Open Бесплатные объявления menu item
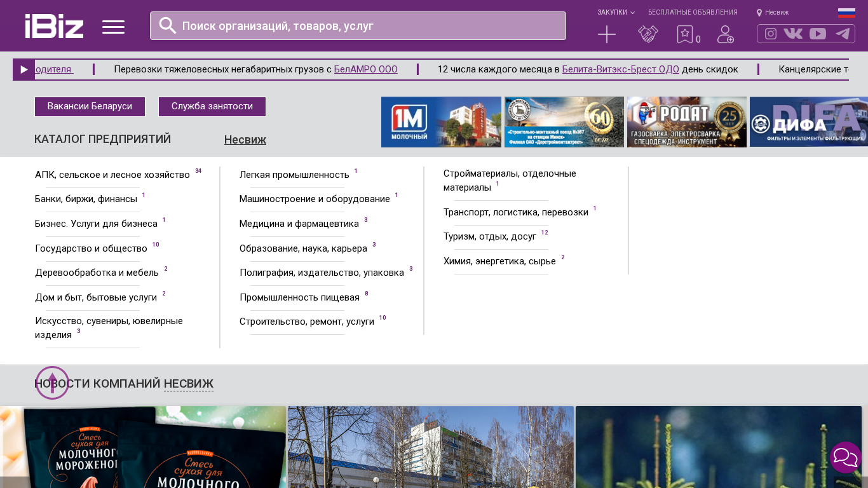Viewport: 868px width, 488px height. pyautogui.click(x=693, y=12)
